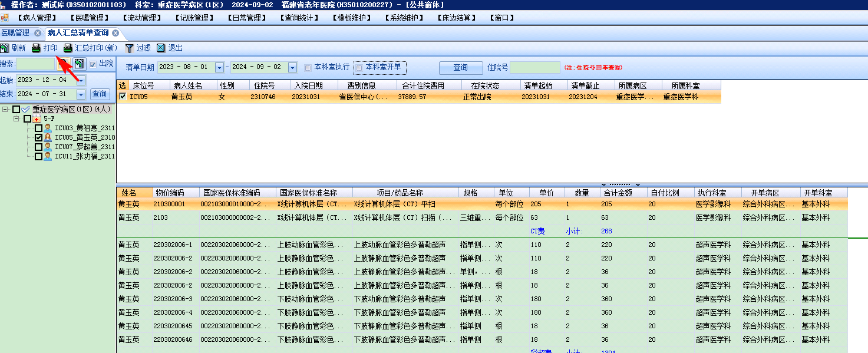Image resolution: width=868 pixels, height=353 pixels.
Task: Click the 汇总打印(新) printer icon
Action: [68, 48]
